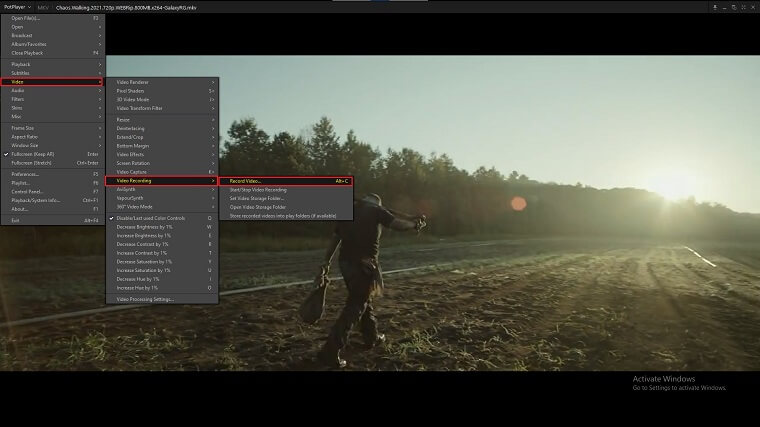760x427 pixels.
Task: Open the Video Renderer submenu
Action: tap(162, 82)
